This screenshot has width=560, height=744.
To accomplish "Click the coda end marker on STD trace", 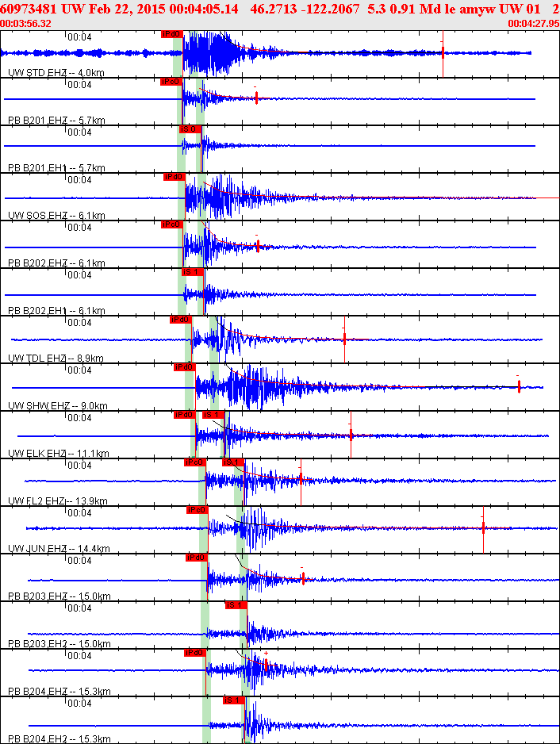I will pos(443,53).
